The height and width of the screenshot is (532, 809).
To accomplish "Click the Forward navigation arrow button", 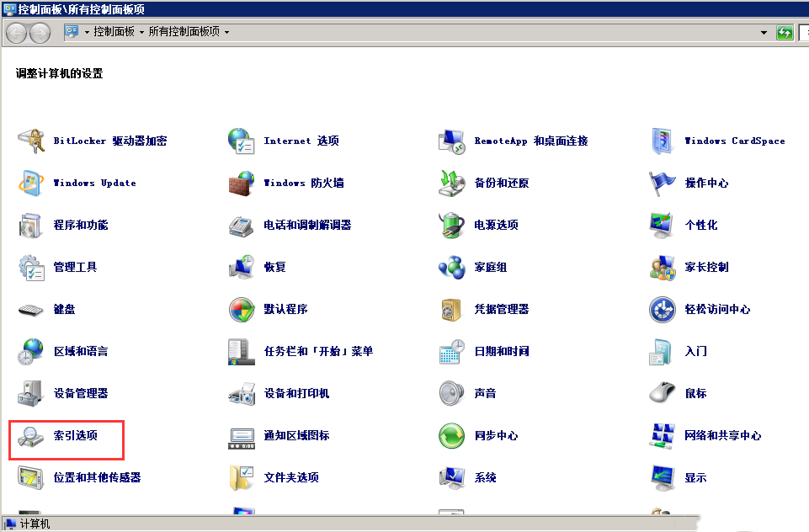I will [40, 34].
